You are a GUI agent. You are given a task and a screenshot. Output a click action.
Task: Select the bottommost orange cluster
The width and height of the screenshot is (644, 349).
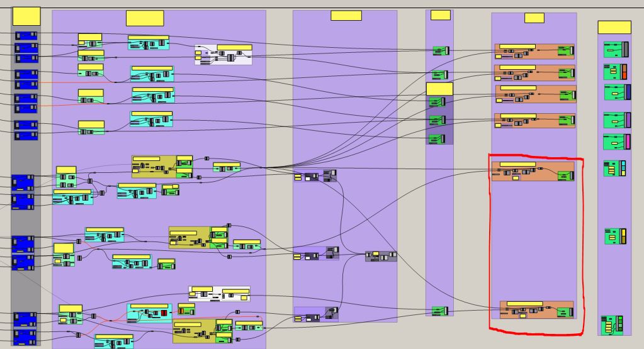point(536,309)
